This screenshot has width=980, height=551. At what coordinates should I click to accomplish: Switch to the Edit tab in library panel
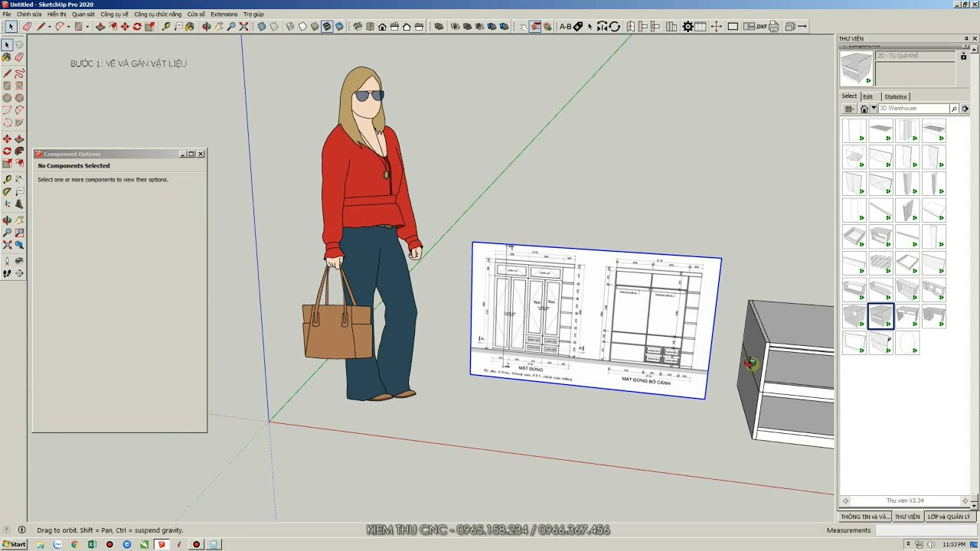click(x=867, y=96)
